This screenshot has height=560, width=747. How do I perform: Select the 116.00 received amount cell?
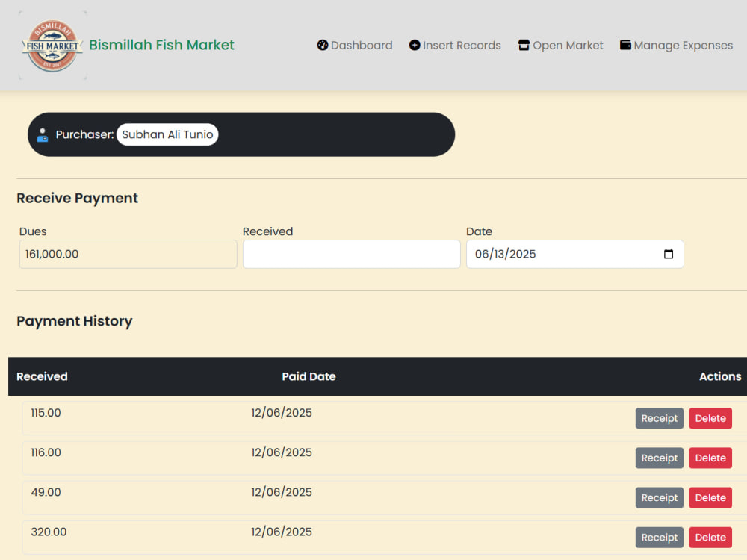coord(46,452)
